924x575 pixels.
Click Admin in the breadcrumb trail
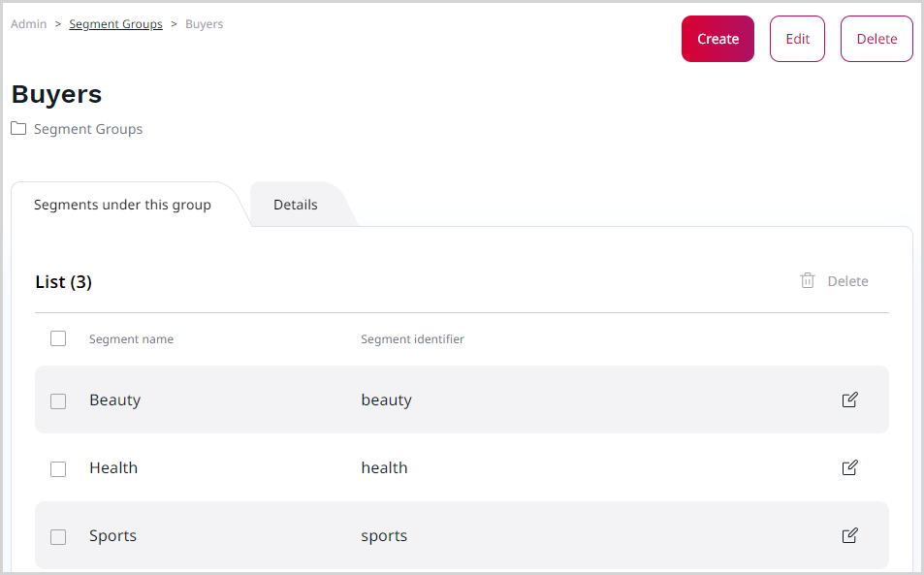(x=28, y=24)
